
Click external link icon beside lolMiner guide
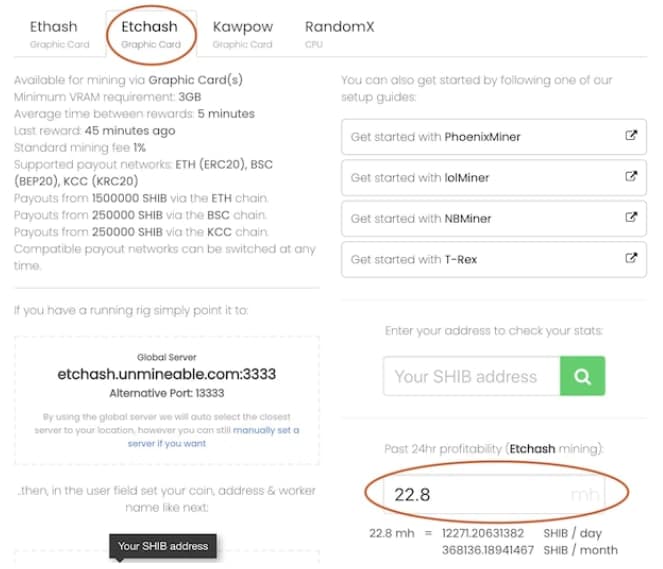[630, 177]
